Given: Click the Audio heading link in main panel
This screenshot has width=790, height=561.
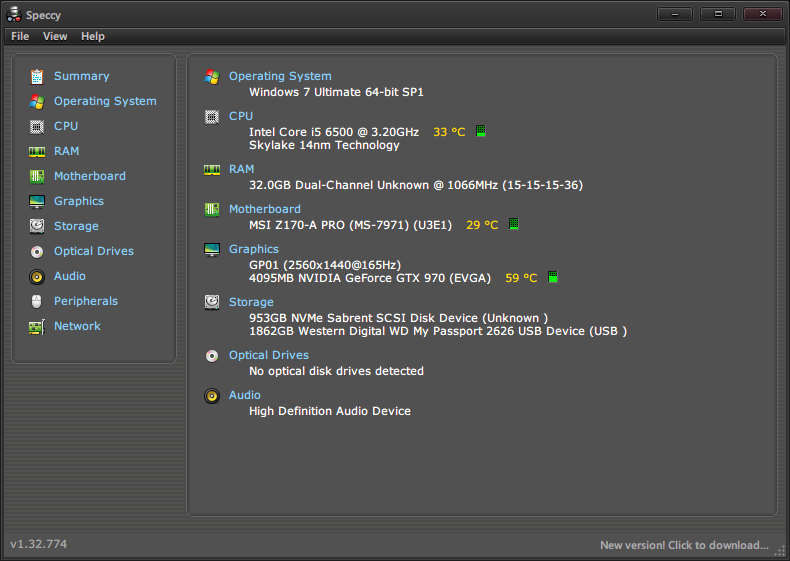Looking at the screenshot, I should [244, 395].
